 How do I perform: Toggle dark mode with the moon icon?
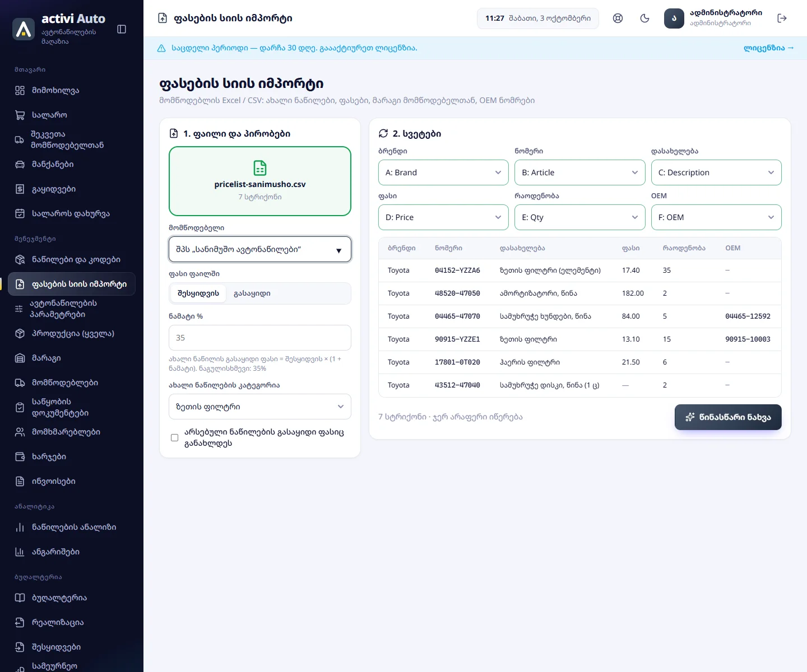click(x=644, y=18)
